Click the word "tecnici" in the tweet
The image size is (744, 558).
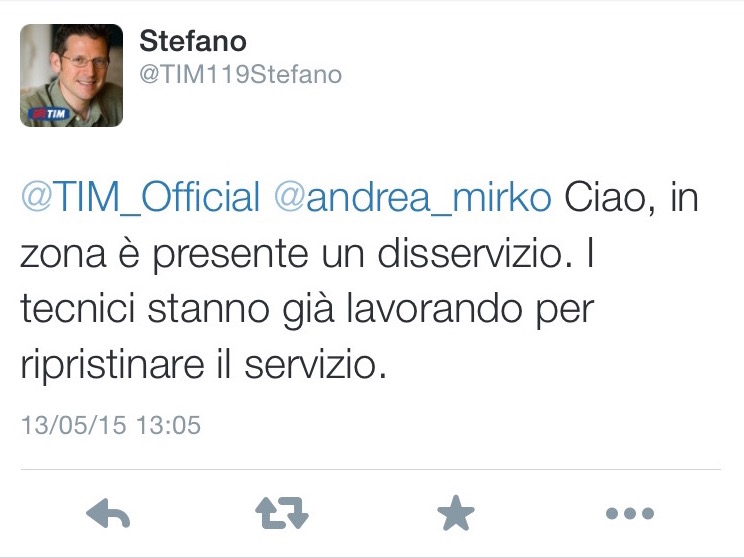click(76, 309)
